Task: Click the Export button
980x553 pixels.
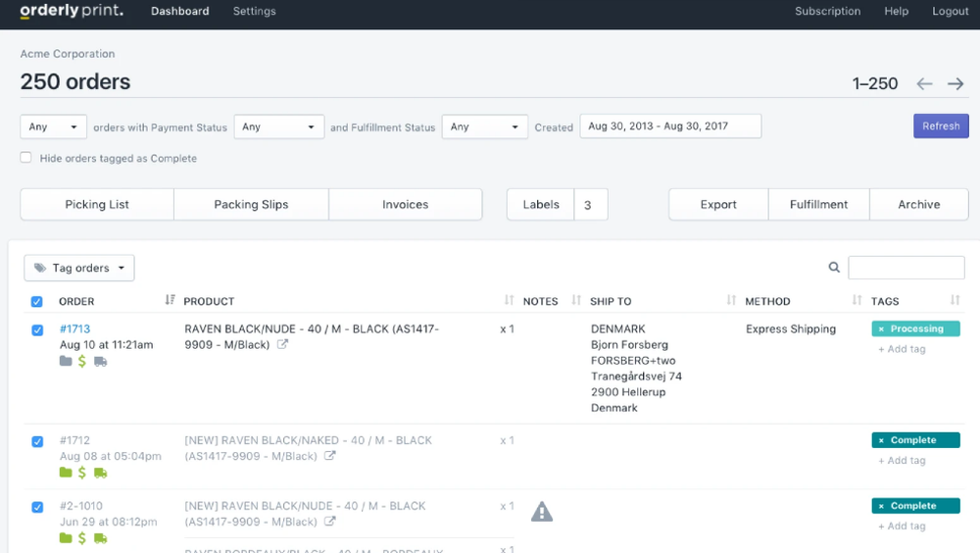Action: [718, 205]
